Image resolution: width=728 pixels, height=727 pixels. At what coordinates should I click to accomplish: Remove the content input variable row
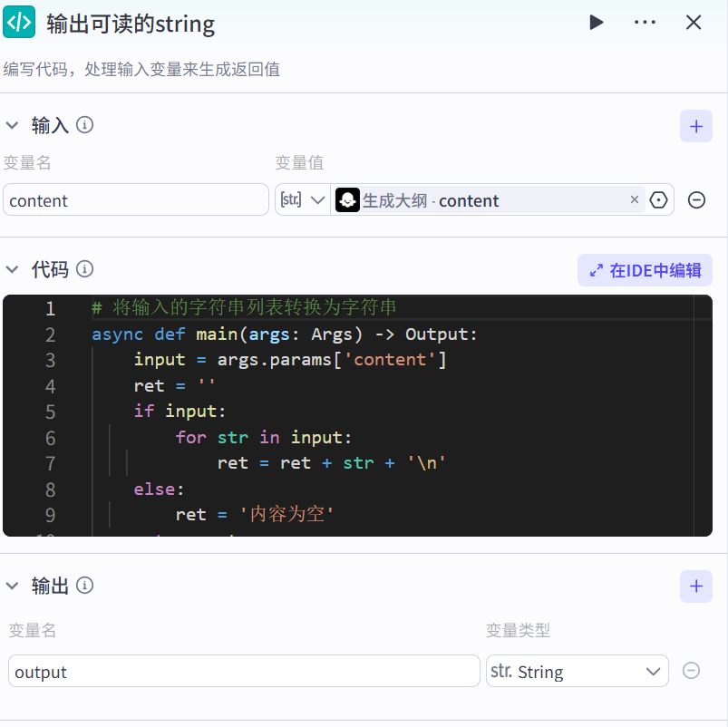point(696,200)
